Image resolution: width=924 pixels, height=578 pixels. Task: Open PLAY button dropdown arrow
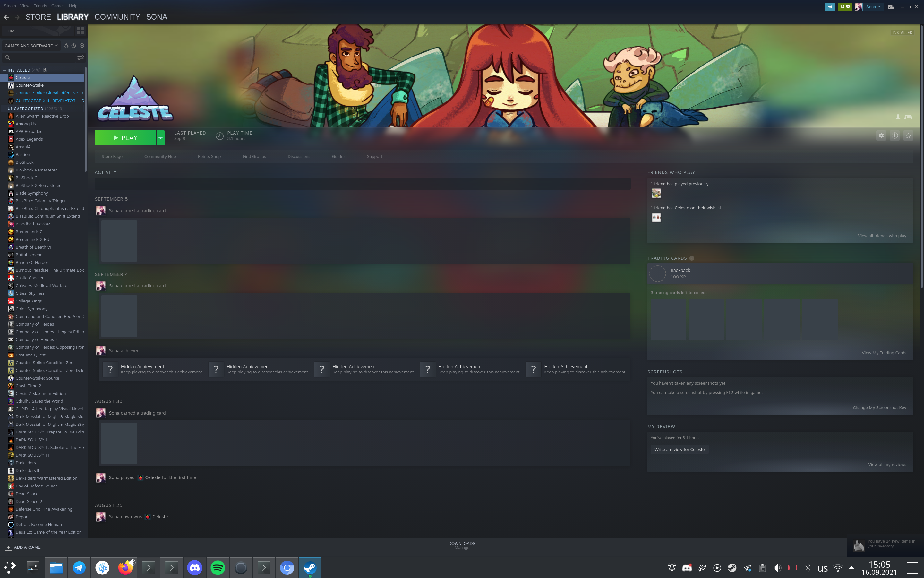[160, 138]
